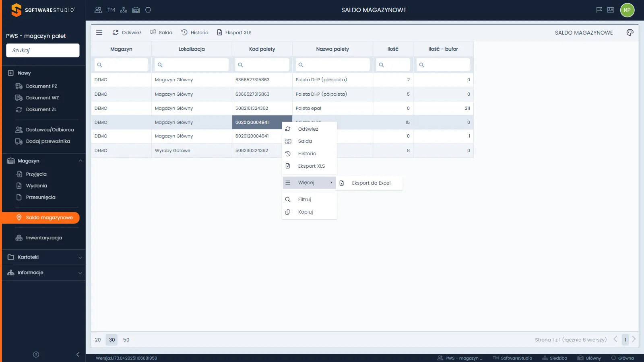Click the flag icon in top right

[x=599, y=10]
